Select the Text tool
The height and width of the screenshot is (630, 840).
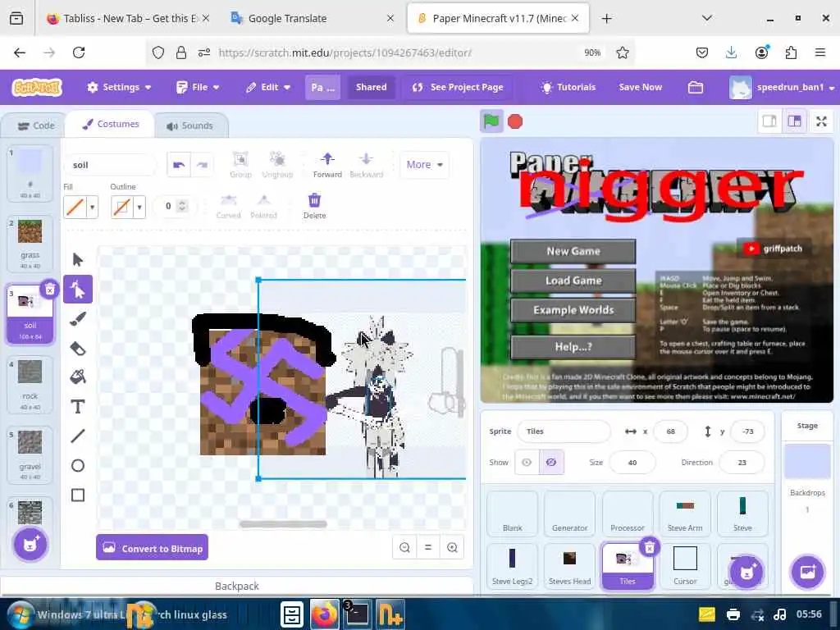click(x=78, y=407)
